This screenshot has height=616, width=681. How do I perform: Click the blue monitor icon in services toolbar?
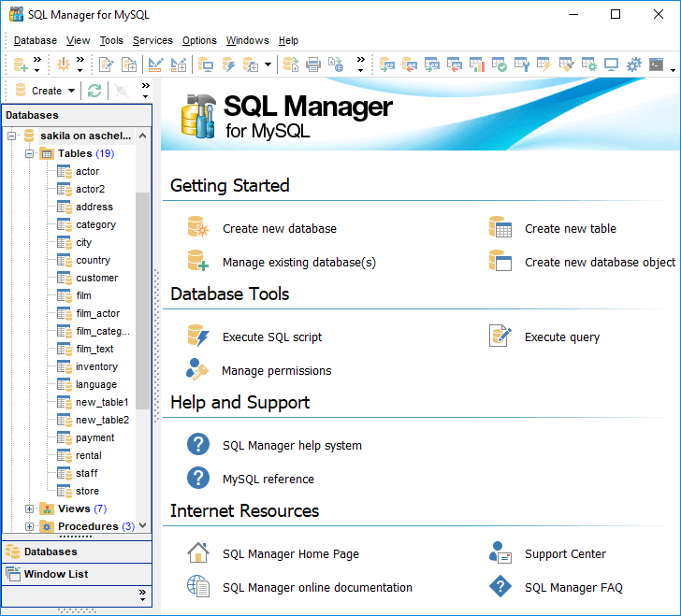coord(611,64)
